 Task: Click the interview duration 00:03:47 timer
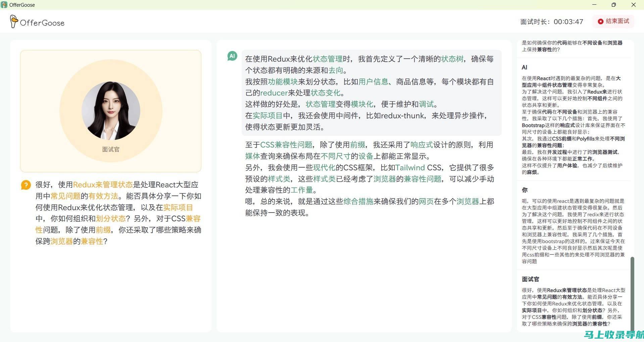click(568, 22)
